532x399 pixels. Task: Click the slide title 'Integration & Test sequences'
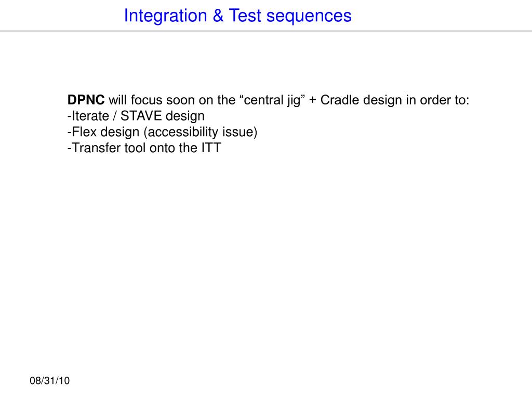coord(237,16)
